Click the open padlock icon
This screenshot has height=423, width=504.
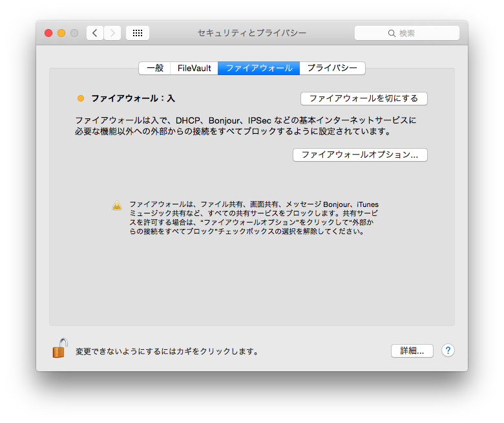pos(60,348)
